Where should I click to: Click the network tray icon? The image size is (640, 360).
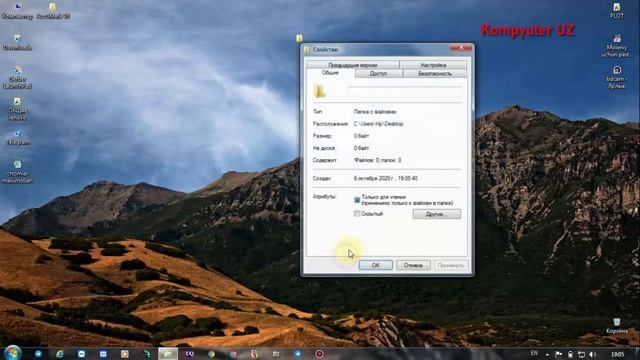click(x=581, y=354)
